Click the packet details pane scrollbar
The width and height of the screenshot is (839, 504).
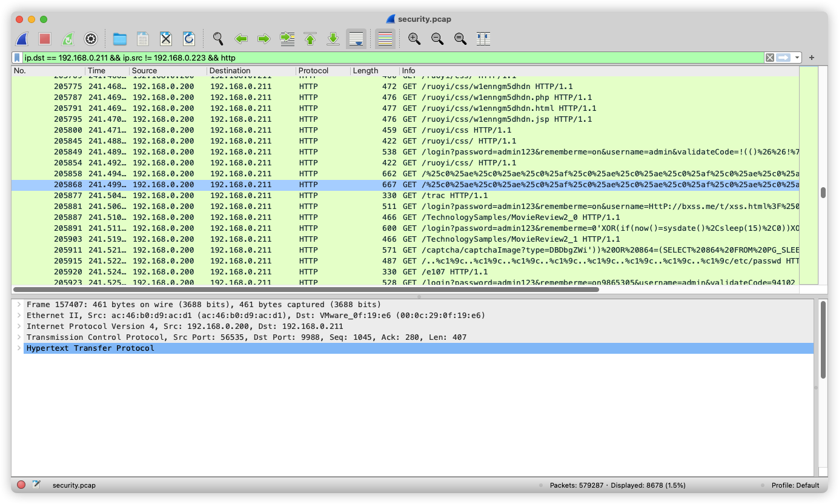[823, 339]
